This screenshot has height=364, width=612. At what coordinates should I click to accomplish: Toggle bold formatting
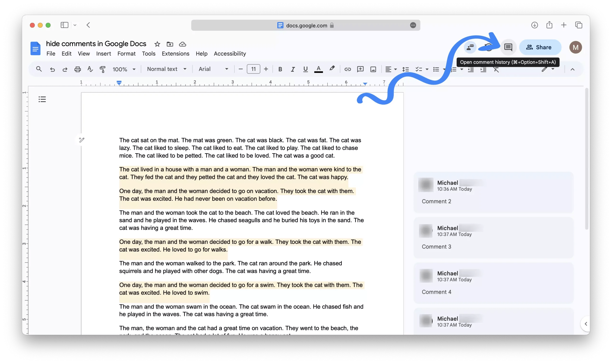click(280, 69)
